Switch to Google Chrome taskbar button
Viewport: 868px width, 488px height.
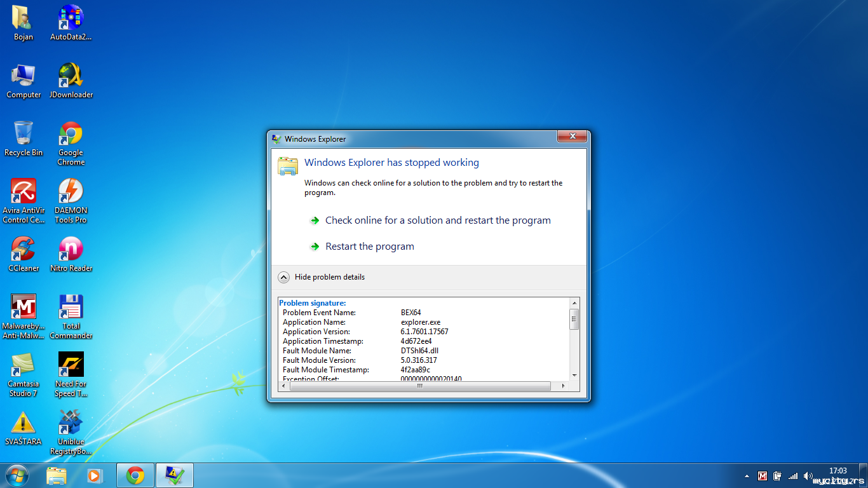point(135,475)
